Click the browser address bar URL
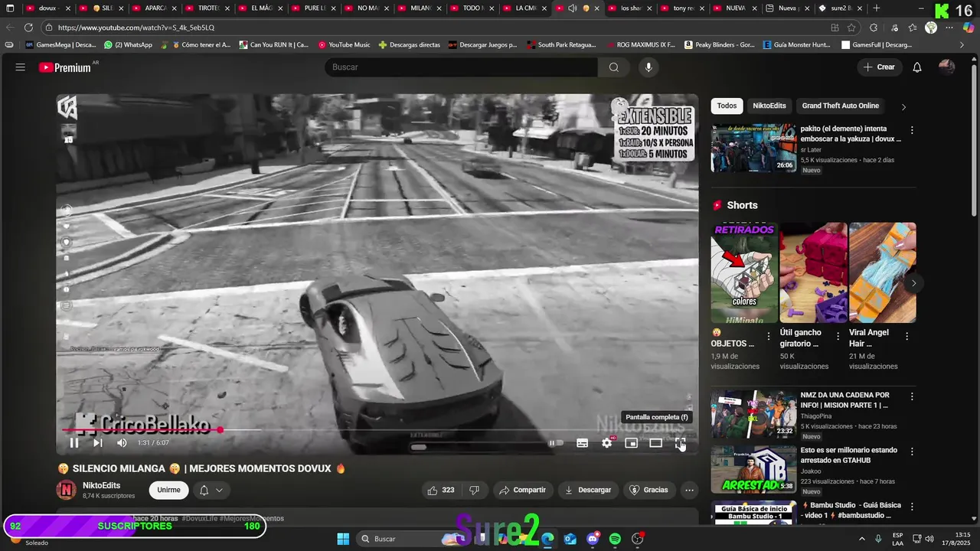The image size is (980, 551). [136, 28]
